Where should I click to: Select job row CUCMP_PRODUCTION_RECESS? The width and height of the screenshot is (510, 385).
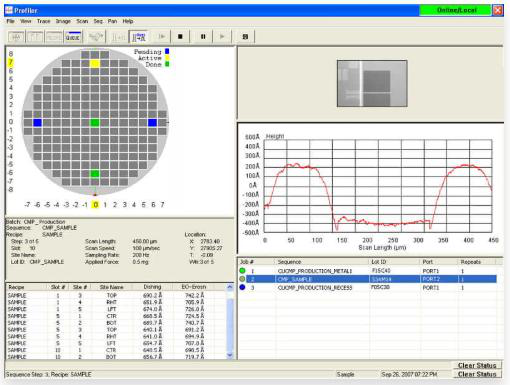(x=368, y=287)
